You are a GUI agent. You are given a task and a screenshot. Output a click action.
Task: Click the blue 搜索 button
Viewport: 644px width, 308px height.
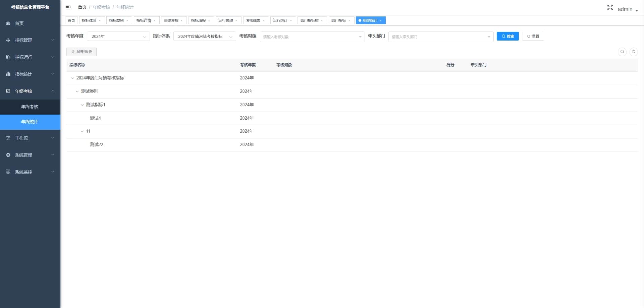[x=507, y=36]
